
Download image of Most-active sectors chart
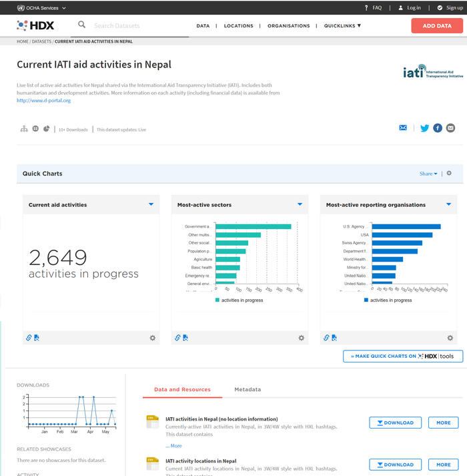(x=185, y=338)
